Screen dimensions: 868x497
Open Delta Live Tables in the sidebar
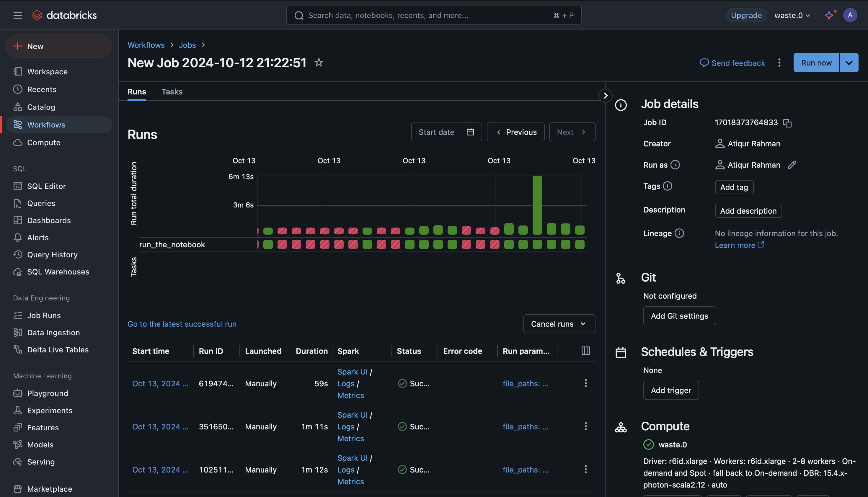click(x=59, y=349)
